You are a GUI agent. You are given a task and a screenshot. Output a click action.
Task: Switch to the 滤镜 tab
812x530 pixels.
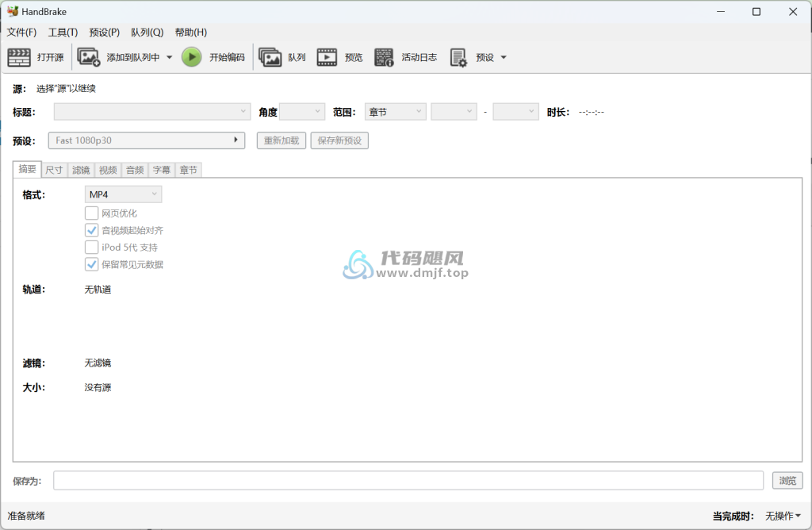pos(82,170)
